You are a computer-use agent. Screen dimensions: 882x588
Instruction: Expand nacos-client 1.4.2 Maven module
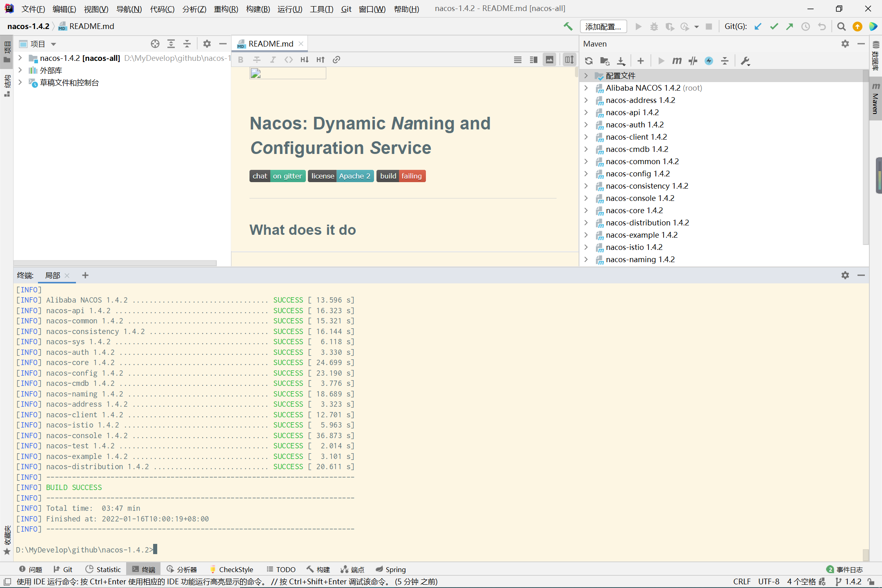[586, 137]
